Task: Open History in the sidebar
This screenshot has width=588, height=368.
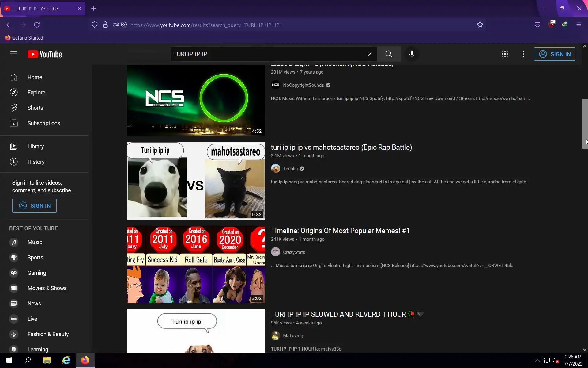Action: [x=36, y=162]
